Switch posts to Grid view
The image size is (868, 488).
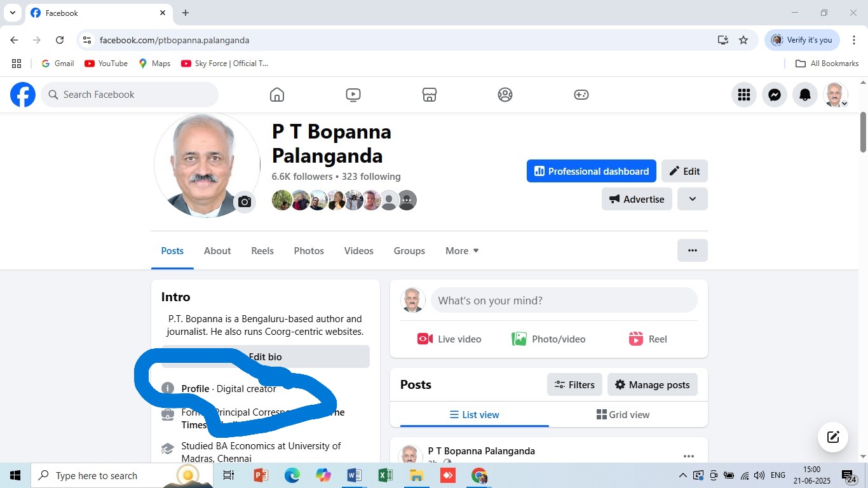623,415
